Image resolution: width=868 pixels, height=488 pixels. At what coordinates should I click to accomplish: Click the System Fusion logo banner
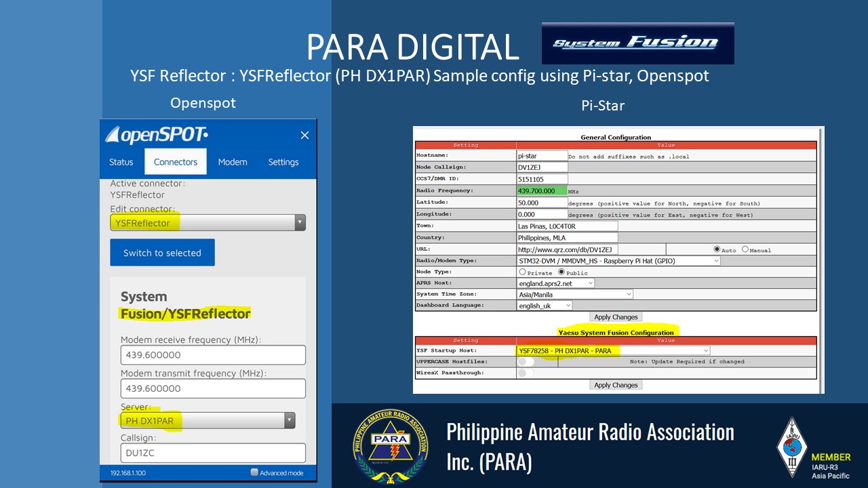click(637, 43)
